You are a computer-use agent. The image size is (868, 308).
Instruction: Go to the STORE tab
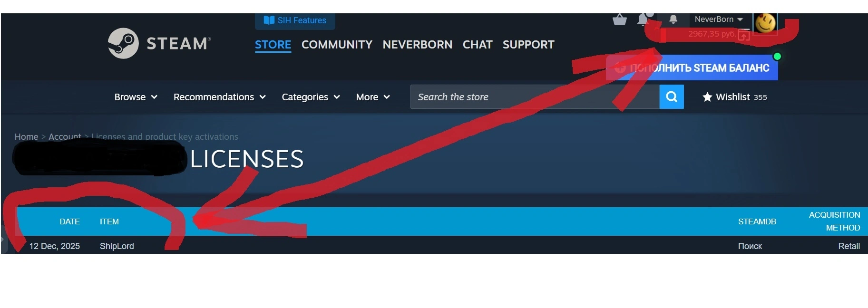273,45
